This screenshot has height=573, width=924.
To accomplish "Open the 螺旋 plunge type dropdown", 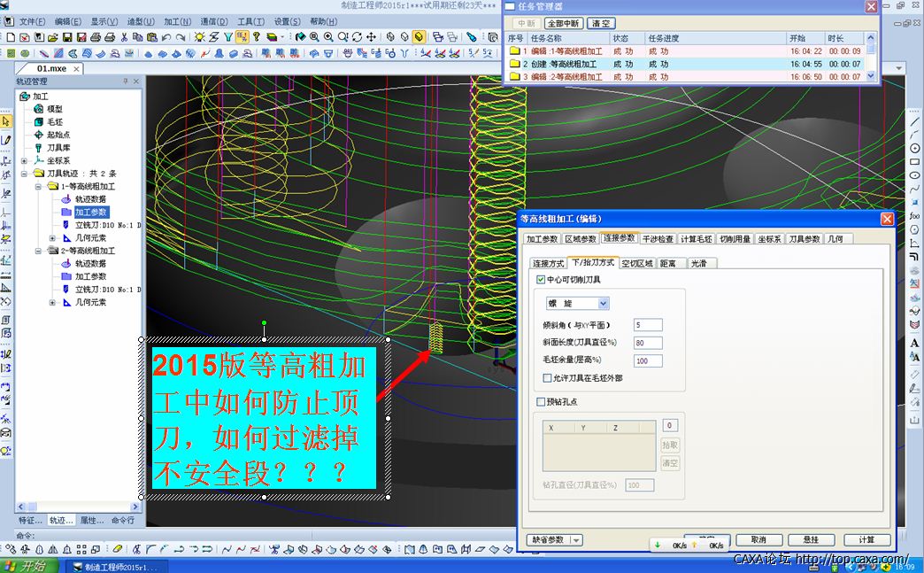I will pyautogui.click(x=603, y=304).
